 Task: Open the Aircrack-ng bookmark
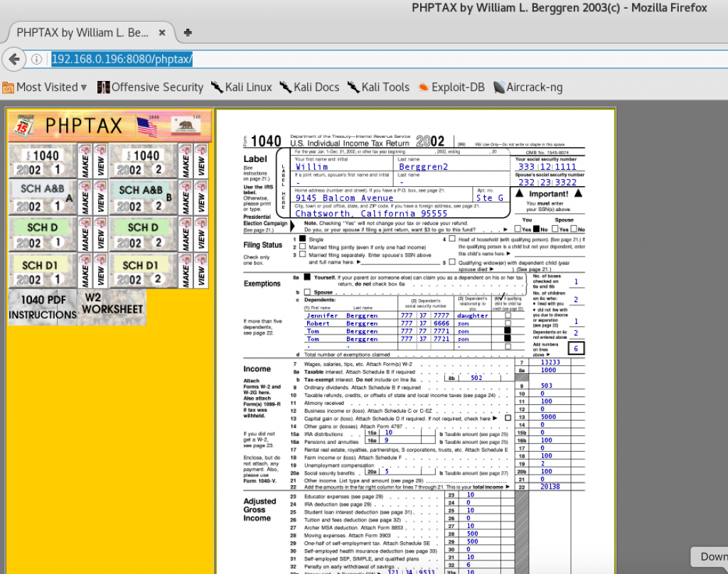(528, 87)
